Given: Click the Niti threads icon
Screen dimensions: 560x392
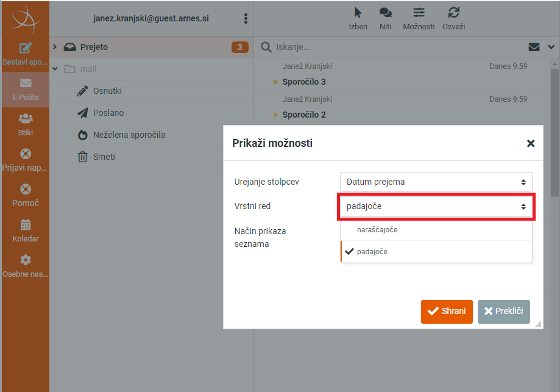Looking at the screenshot, I should tap(385, 13).
